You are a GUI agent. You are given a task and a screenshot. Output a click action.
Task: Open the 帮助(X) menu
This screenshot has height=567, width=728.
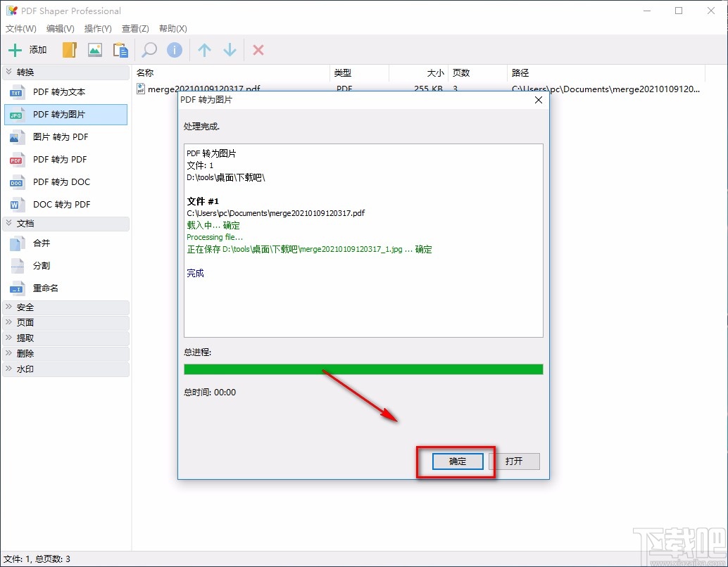point(171,29)
